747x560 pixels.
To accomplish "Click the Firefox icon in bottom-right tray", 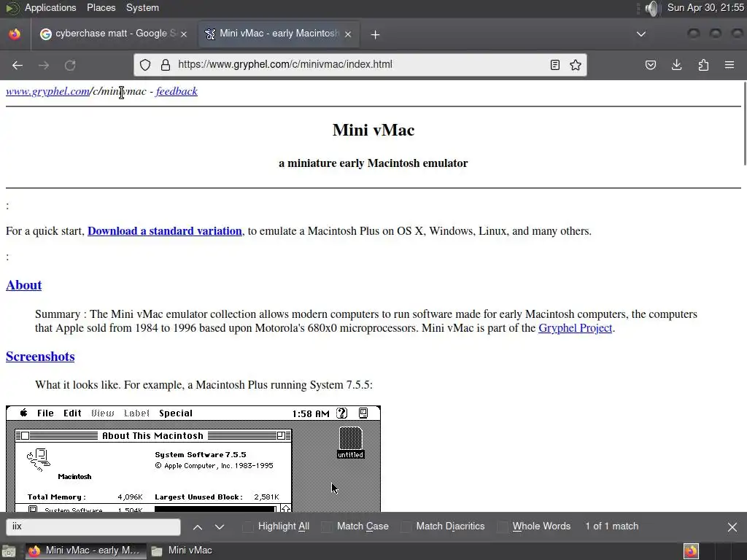I will (692, 551).
